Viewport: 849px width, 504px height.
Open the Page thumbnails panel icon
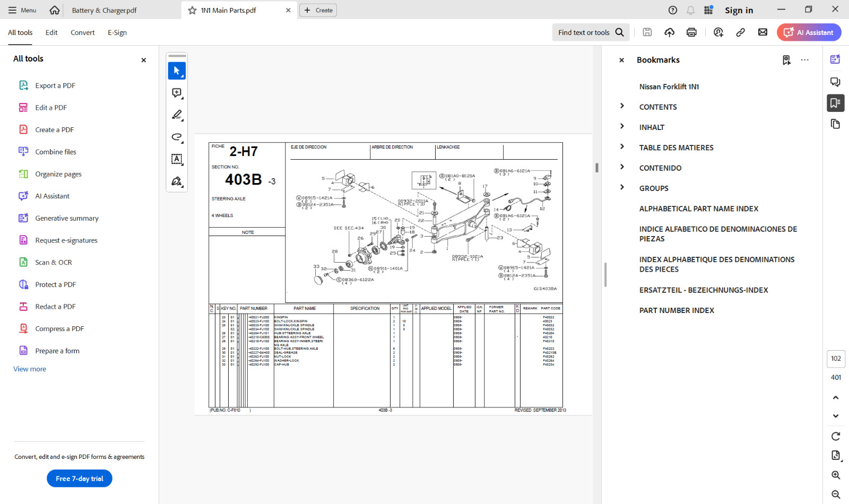tap(836, 124)
